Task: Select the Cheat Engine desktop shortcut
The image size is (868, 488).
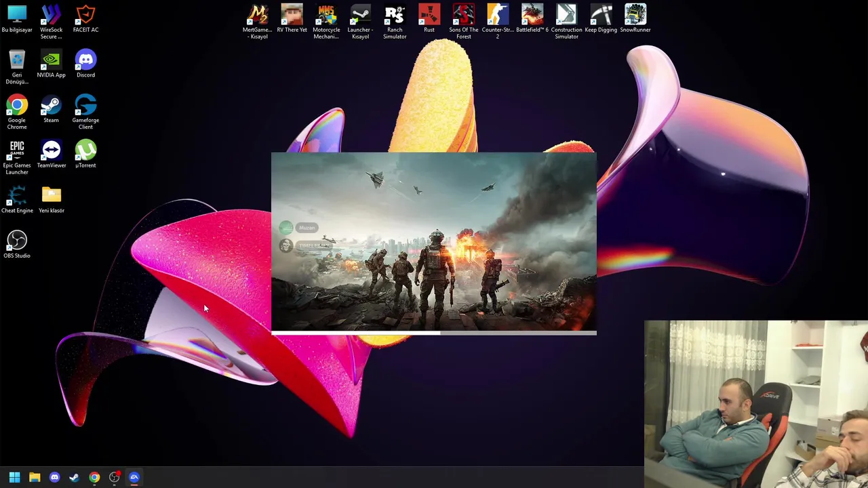Action: [x=17, y=200]
